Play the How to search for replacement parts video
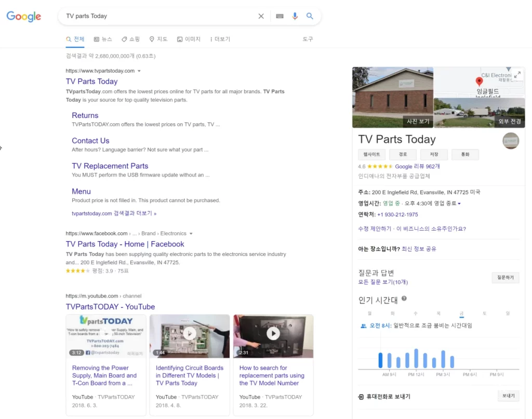532x419 pixels. tap(273, 336)
